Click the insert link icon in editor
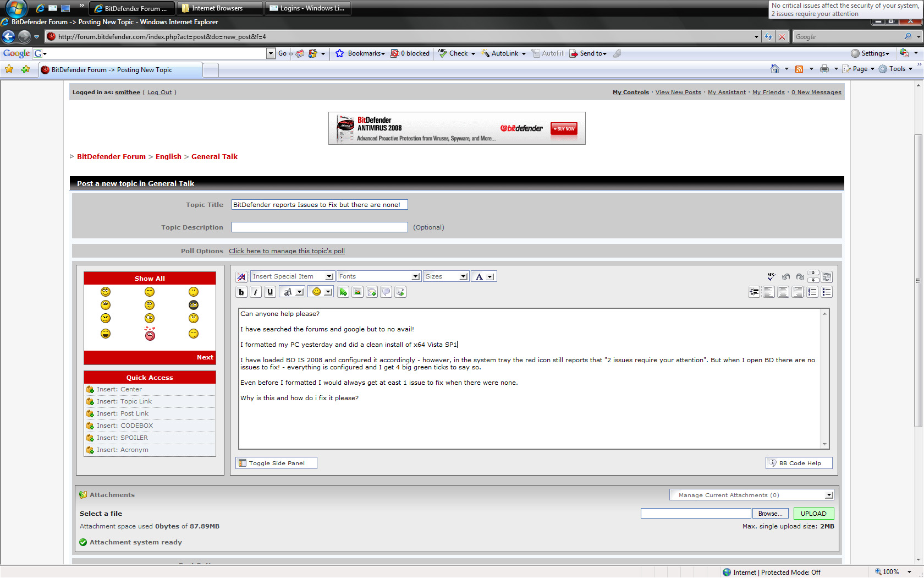 (343, 292)
